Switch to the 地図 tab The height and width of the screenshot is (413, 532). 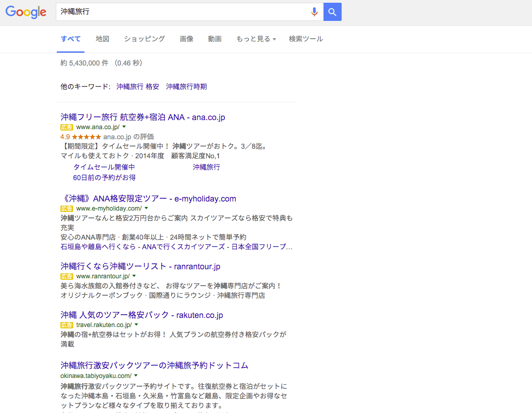103,39
